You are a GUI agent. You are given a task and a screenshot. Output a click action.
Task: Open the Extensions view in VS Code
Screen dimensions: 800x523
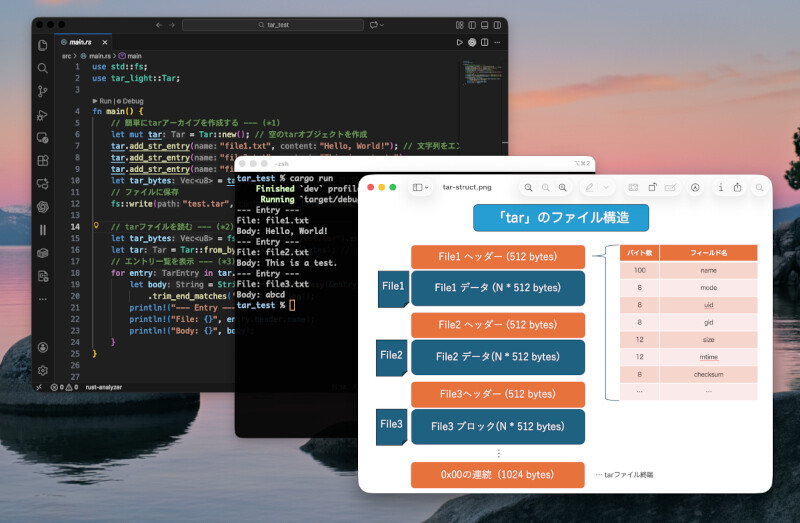43,161
